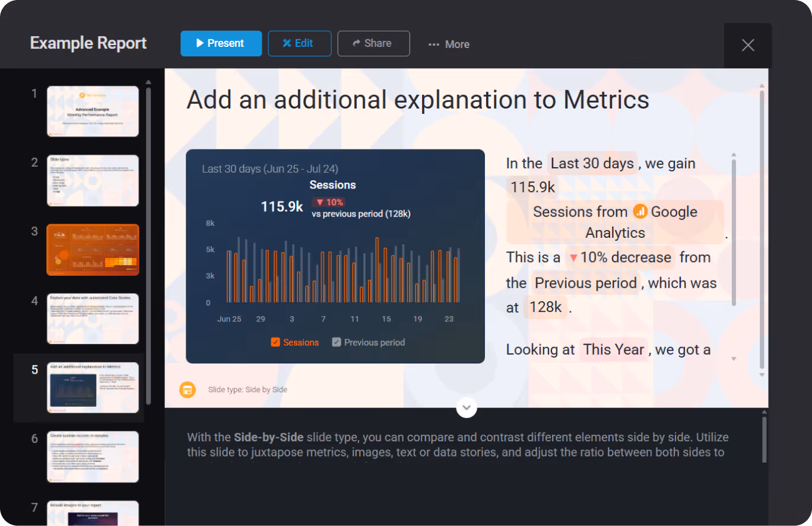The width and height of the screenshot is (812, 526).
Task: Toggle the Previous period legend checkbox
Action: point(337,342)
